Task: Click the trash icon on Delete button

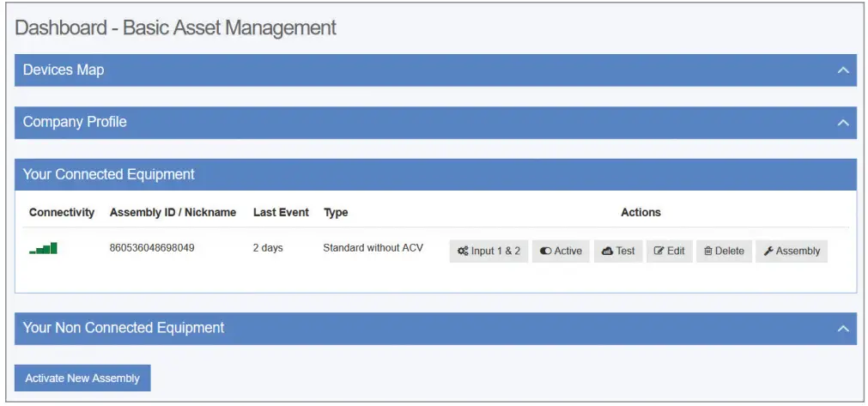Action: 708,251
